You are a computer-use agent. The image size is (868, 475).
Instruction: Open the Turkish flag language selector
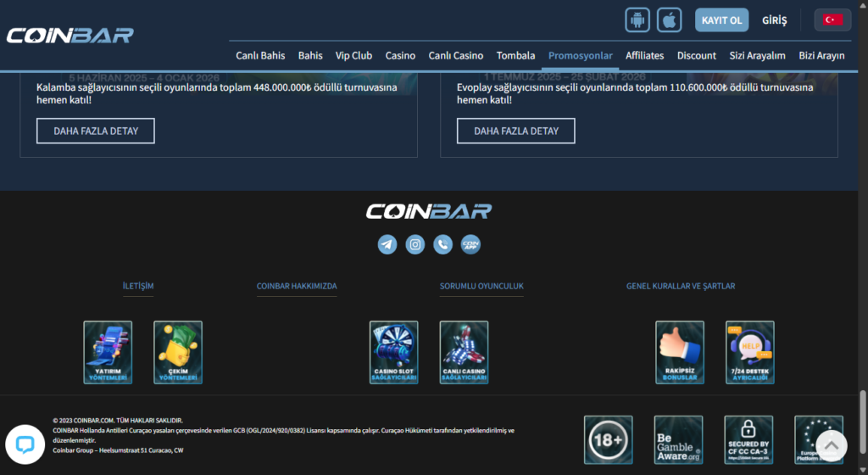tap(832, 20)
